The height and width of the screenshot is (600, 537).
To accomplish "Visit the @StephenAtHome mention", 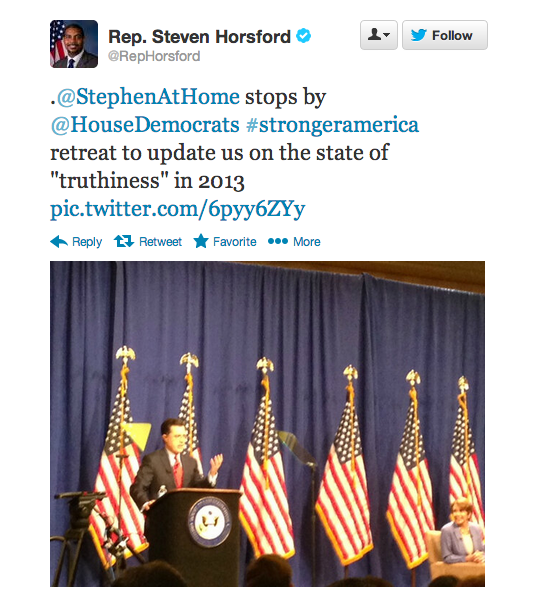I will pyautogui.click(x=148, y=96).
